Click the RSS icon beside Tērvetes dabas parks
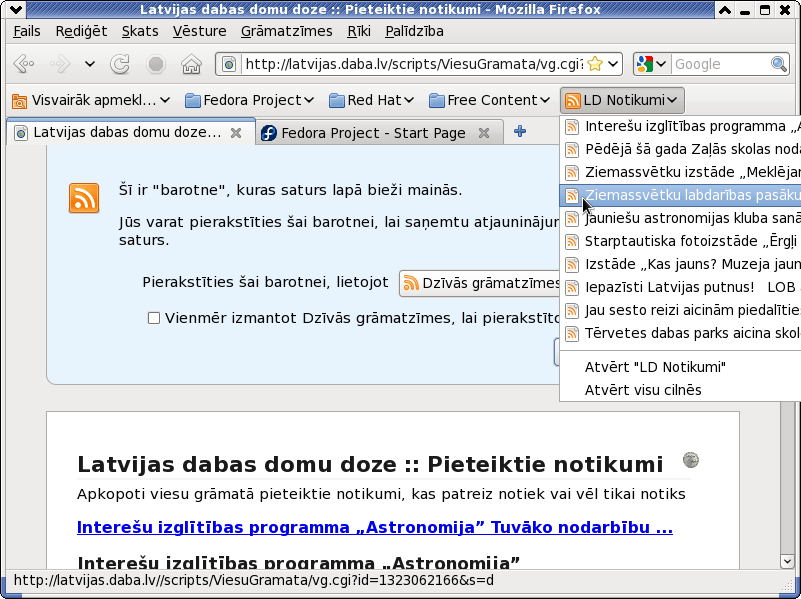The width and height of the screenshot is (801, 599). (572, 333)
